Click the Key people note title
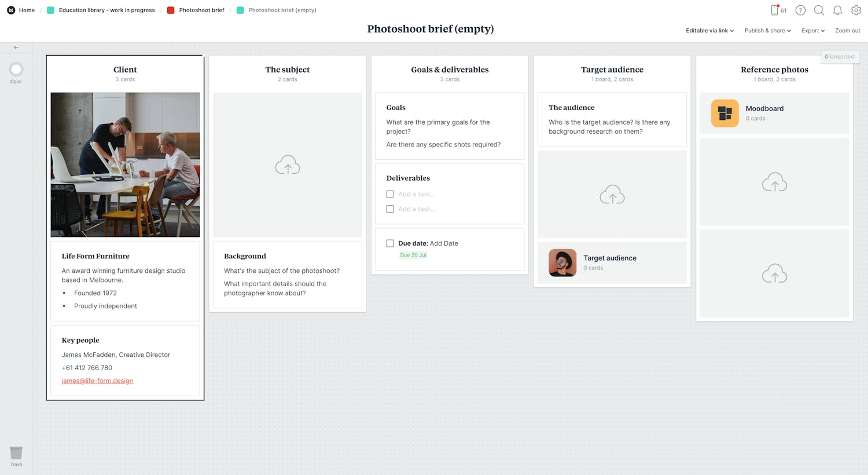This screenshot has height=475, width=868. point(80,340)
